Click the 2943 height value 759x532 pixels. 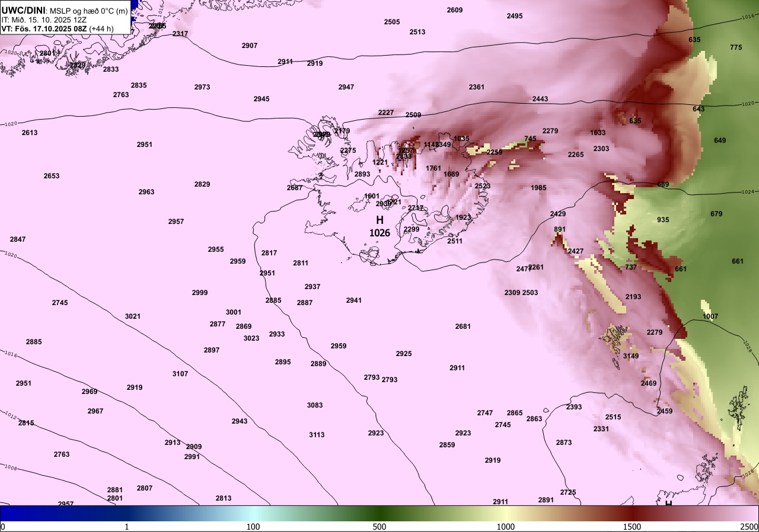point(240,421)
